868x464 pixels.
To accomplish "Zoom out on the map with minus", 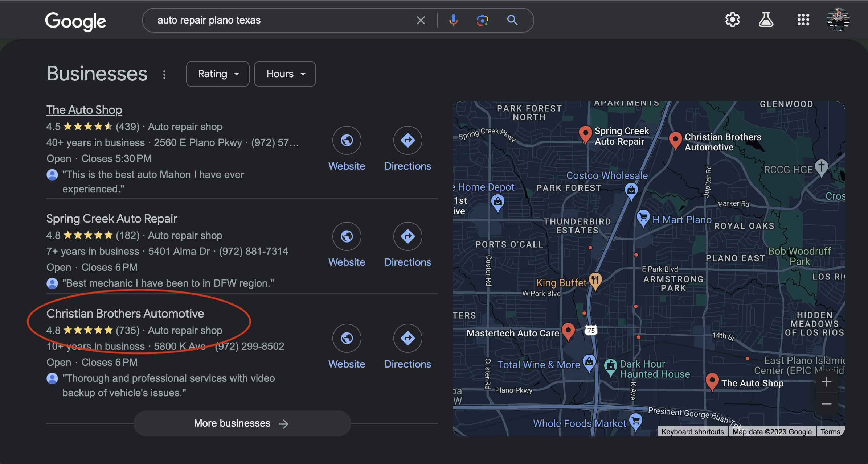I will click(826, 403).
